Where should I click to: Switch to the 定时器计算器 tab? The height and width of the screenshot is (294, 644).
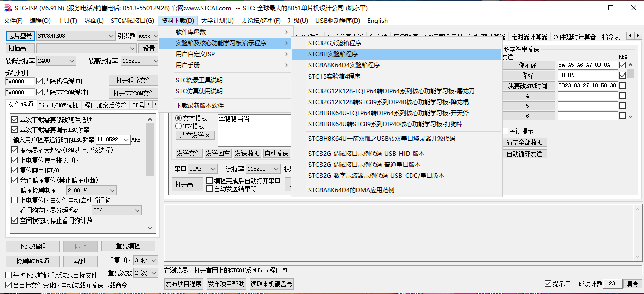(529, 37)
